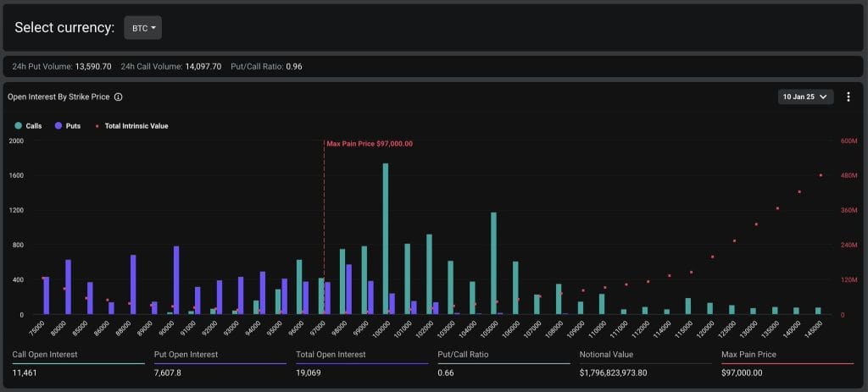Image resolution: width=868 pixels, height=392 pixels.
Task: Click the 24h Put Volume value 13,590.70
Action: [x=93, y=66]
